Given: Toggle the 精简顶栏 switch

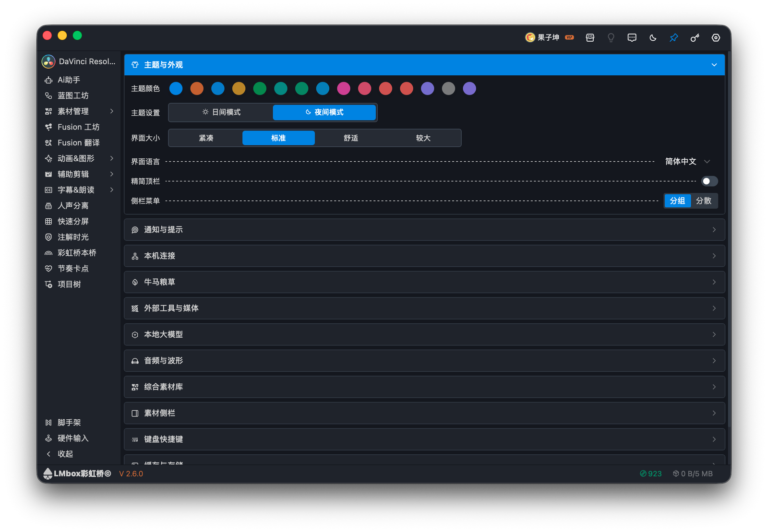Looking at the screenshot, I should [709, 181].
